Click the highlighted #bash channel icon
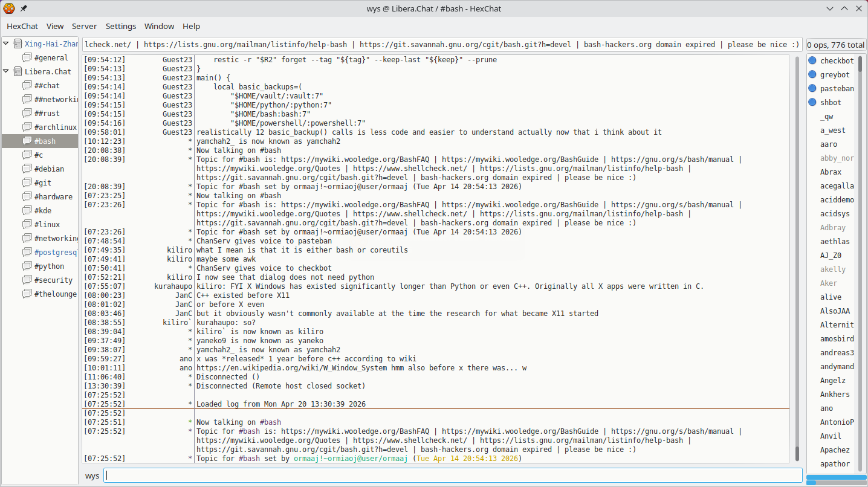The height and width of the screenshot is (487, 868). (27, 141)
